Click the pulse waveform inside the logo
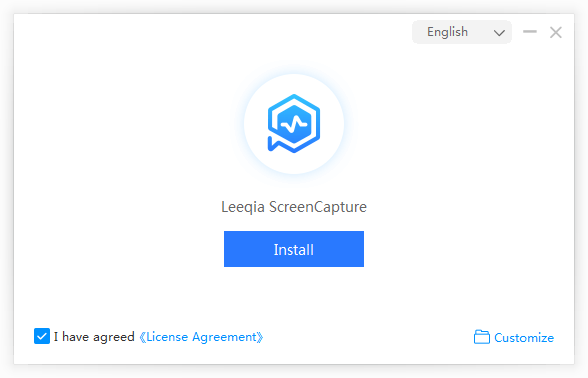This screenshot has height=378, width=588. [294, 124]
